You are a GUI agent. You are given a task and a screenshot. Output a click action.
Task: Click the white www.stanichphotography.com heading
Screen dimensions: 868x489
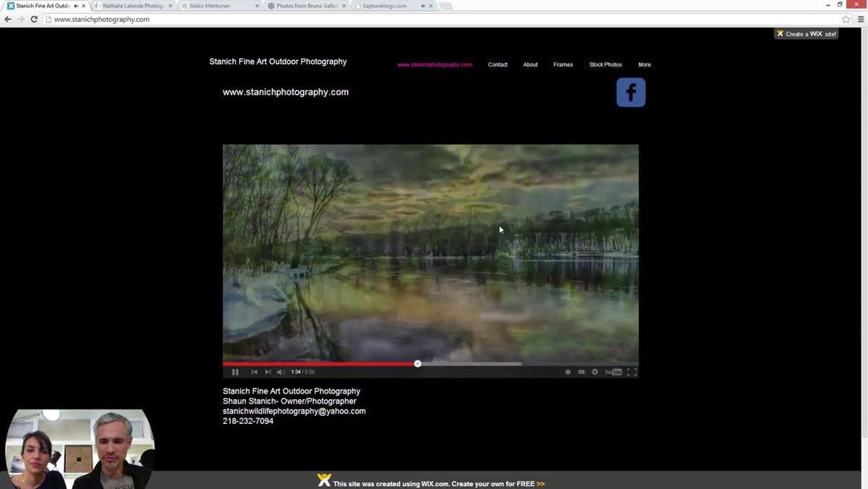coord(286,92)
